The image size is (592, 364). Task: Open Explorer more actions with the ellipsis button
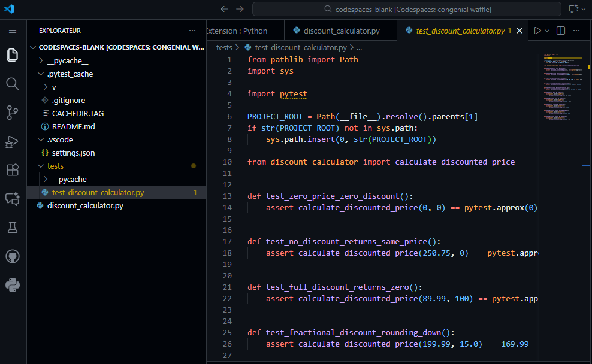click(192, 30)
